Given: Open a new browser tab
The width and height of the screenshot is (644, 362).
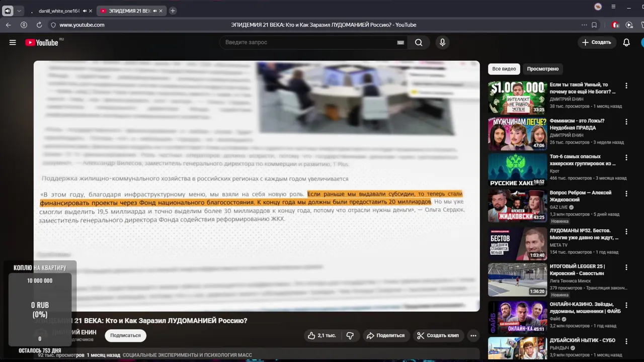Looking at the screenshot, I should 173,11.
